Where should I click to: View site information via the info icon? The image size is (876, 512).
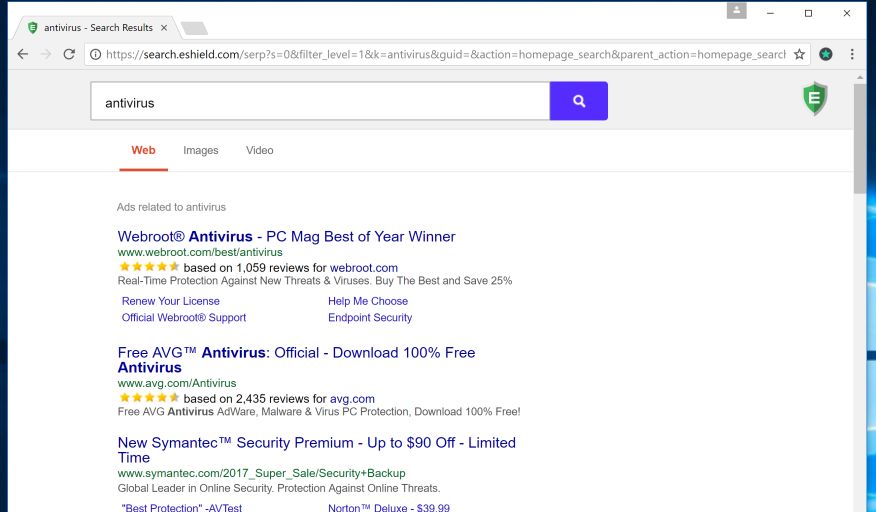(x=96, y=54)
